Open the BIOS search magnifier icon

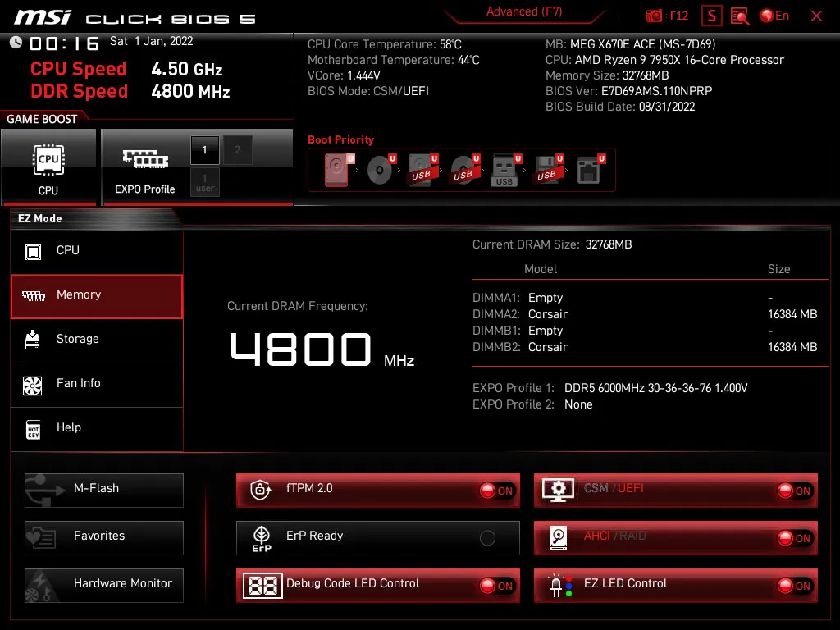pyautogui.click(x=740, y=16)
